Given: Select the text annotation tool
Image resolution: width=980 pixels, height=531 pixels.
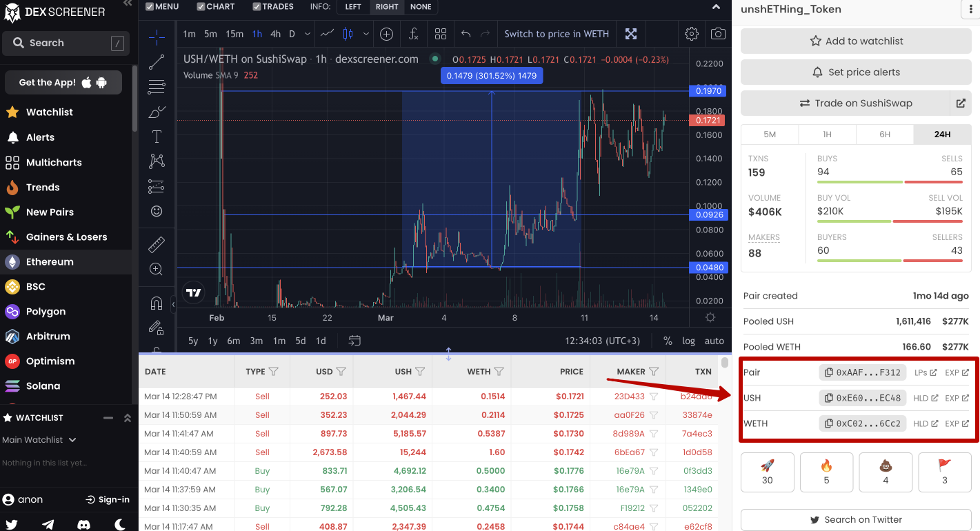Looking at the screenshot, I should [157, 137].
